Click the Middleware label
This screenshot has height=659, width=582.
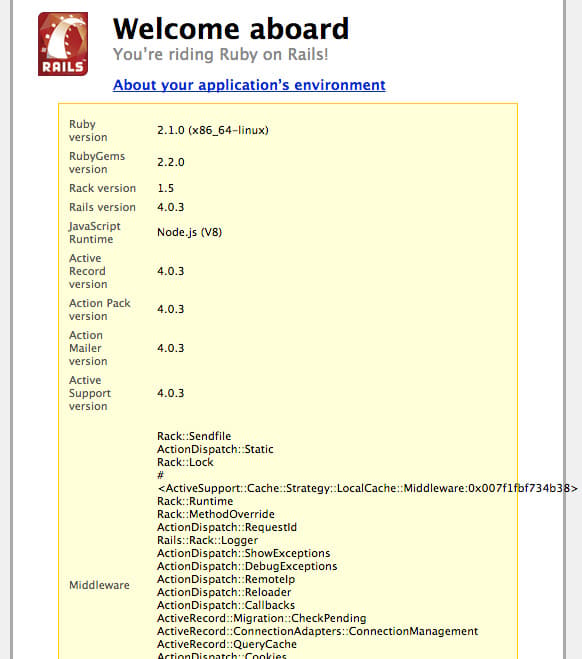[99, 585]
